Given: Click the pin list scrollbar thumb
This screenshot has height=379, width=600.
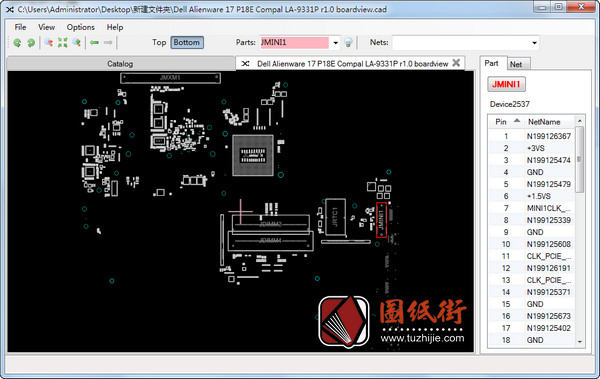Looking at the screenshot, I should tap(580, 159).
